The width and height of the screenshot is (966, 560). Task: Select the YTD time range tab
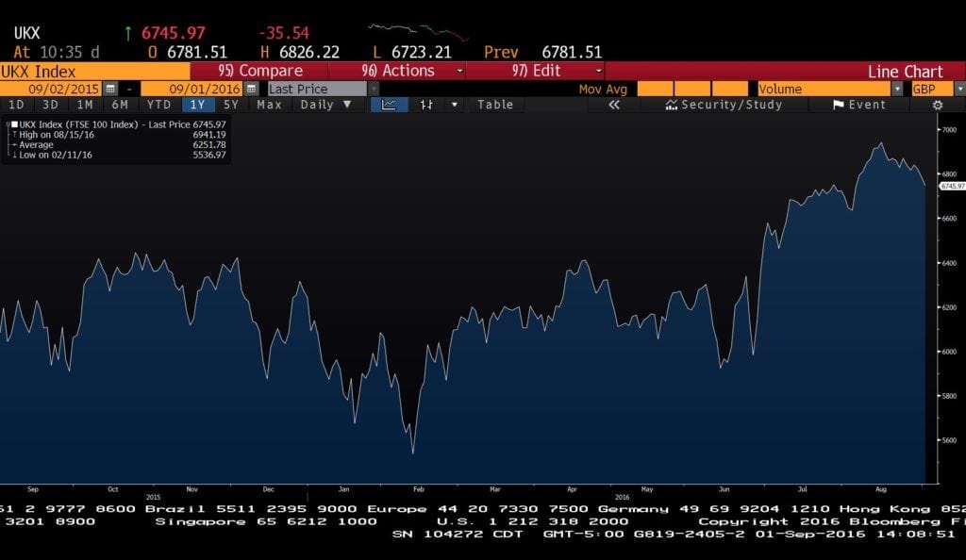pos(158,105)
